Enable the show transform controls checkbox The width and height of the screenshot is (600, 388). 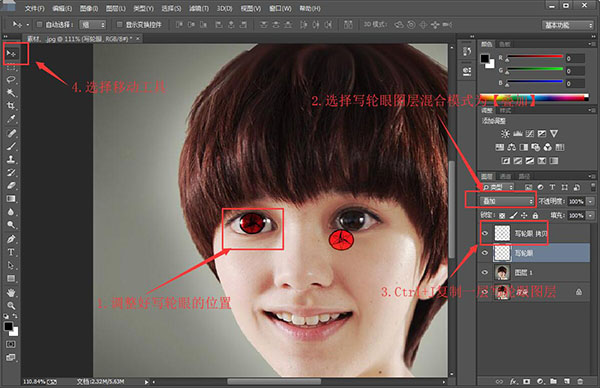point(119,24)
